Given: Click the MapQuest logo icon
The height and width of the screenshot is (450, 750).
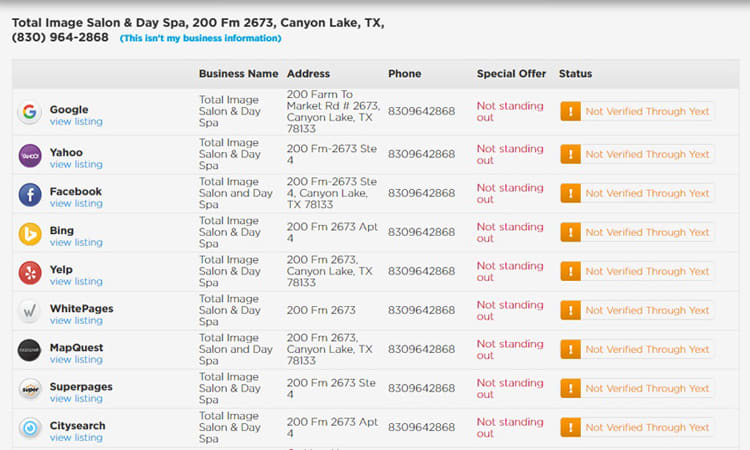Looking at the screenshot, I should [x=30, y=350].
